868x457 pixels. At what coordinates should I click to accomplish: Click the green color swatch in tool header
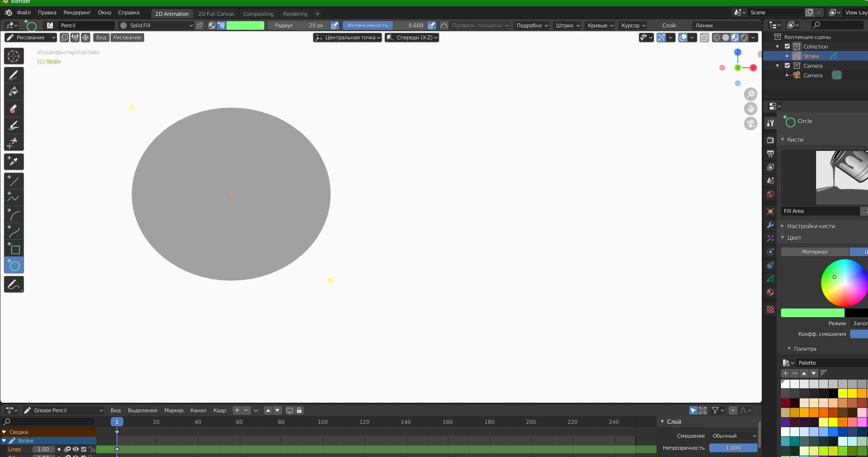tap(246, 25)
